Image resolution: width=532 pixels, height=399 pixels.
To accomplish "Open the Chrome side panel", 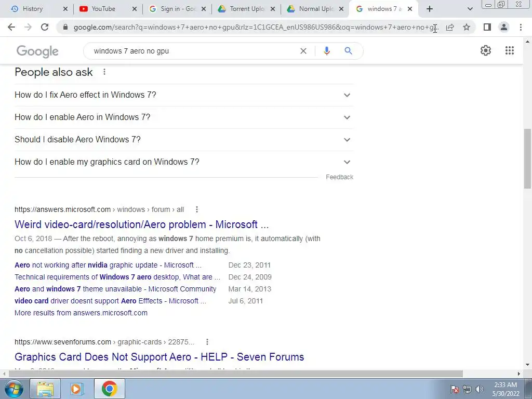I will tap(487, 27).
